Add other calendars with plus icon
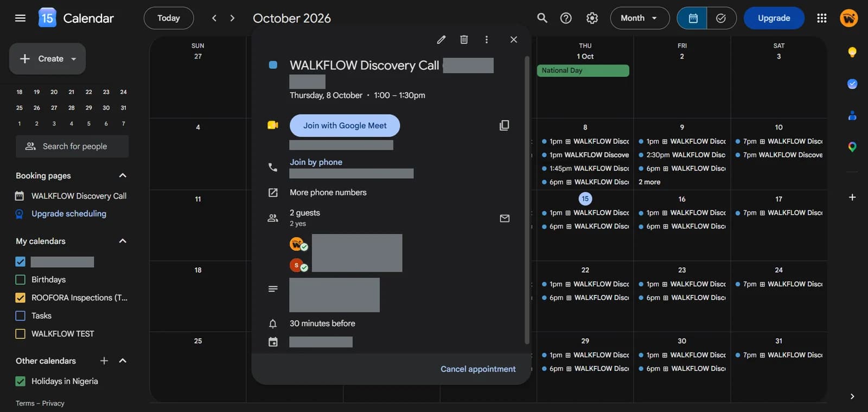Image resolution: width=868 pixels, height=412 pixels. [x=104, y=360]
